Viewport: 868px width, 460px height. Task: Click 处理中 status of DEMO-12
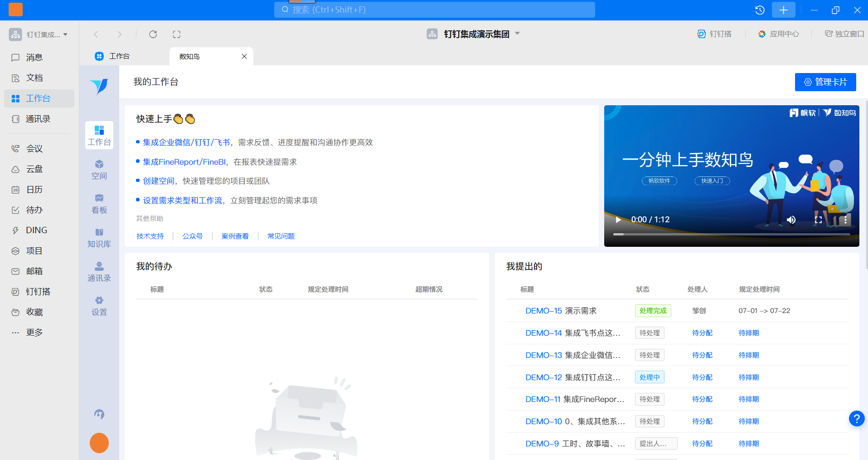pos(650,377)
